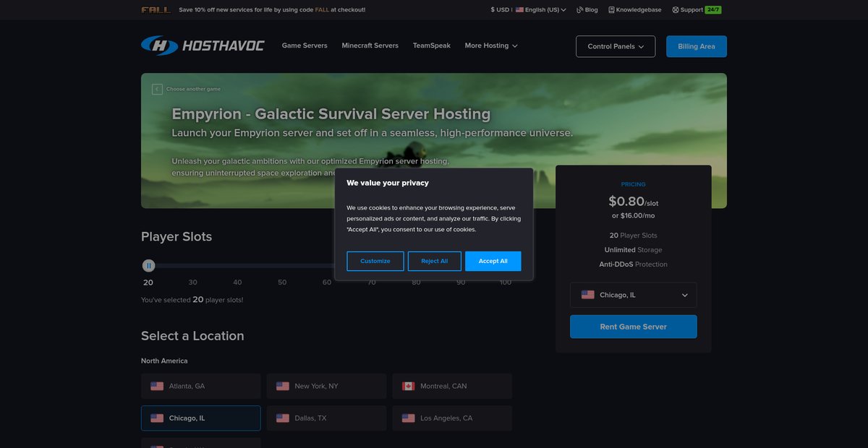Click the Support lifebuoy icon
Viewport: 868px width, 448px height.
[676, 10]
